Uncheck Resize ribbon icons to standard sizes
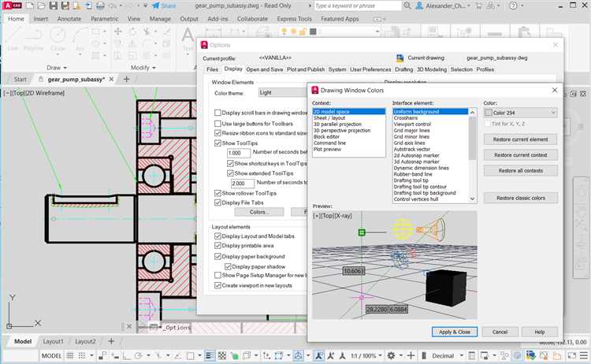Image resolution: width=591 pixels, height=364 pixels. 217,133
